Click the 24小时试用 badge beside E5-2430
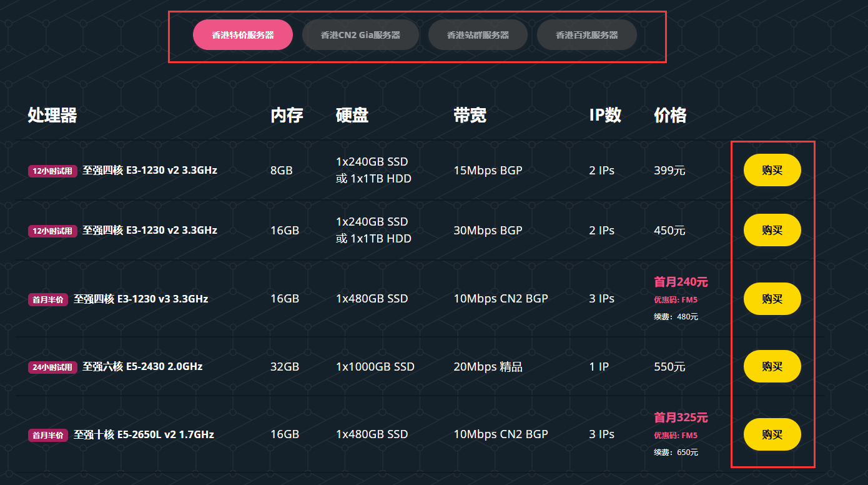Viewport: 868px width, 485px height. coord(52,367)
